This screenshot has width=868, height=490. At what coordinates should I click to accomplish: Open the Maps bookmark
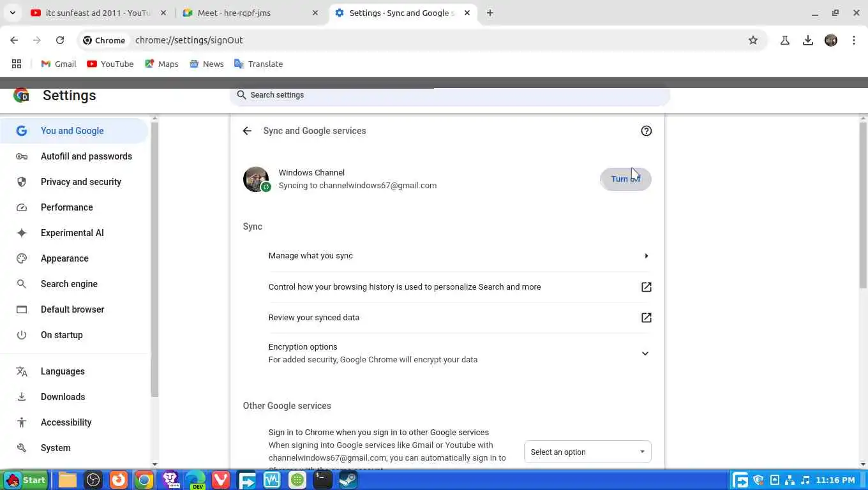pyautogui.click(x=161, y=64)
